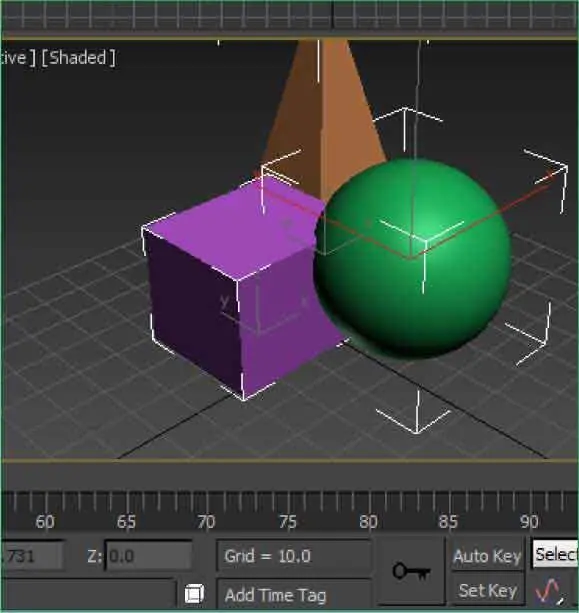The height and width of the screenshot is (613, 579).
Task: Click frame 60 on the time ruler
Action: [x=45, y=522]
